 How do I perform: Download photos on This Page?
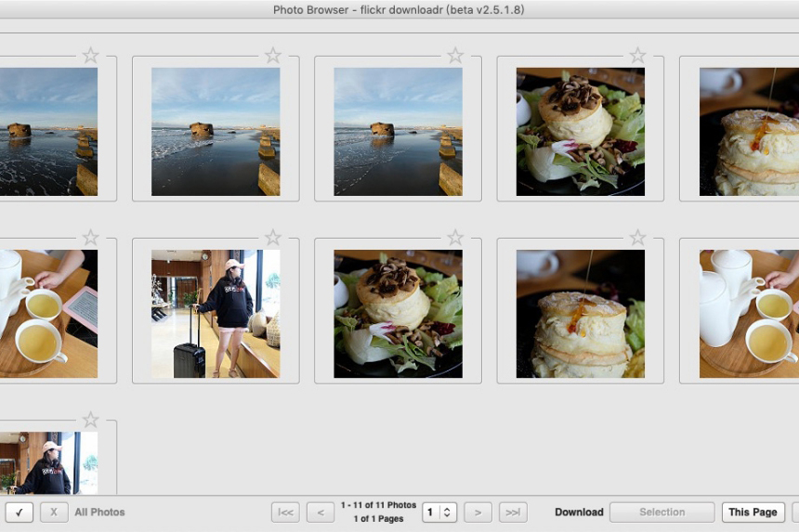coord(753,513)
